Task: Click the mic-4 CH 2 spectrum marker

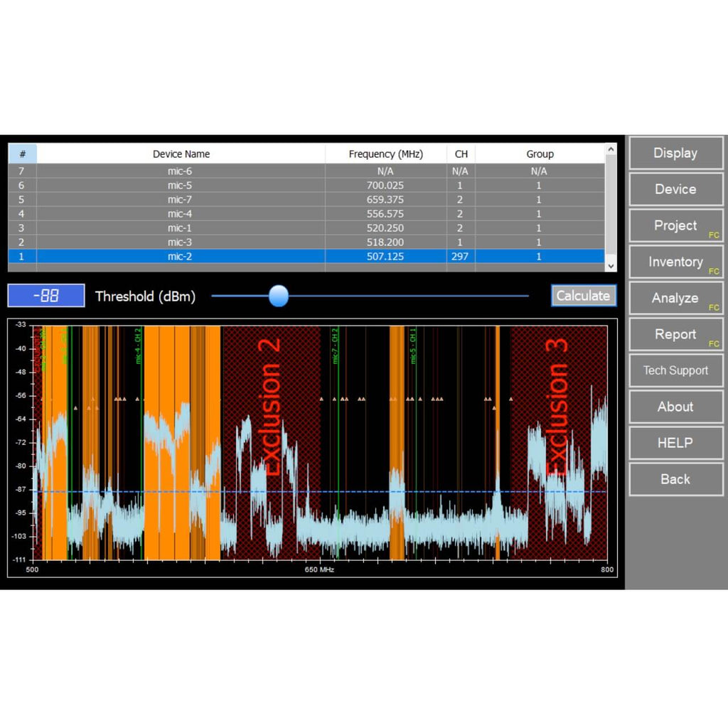Action: point(139,346)
